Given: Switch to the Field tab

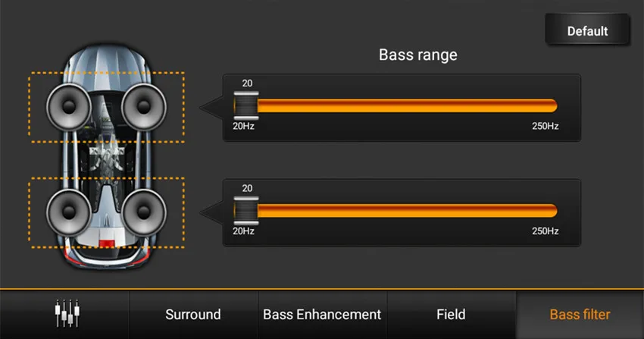Looking at the screenshot, I should (451, 314).
